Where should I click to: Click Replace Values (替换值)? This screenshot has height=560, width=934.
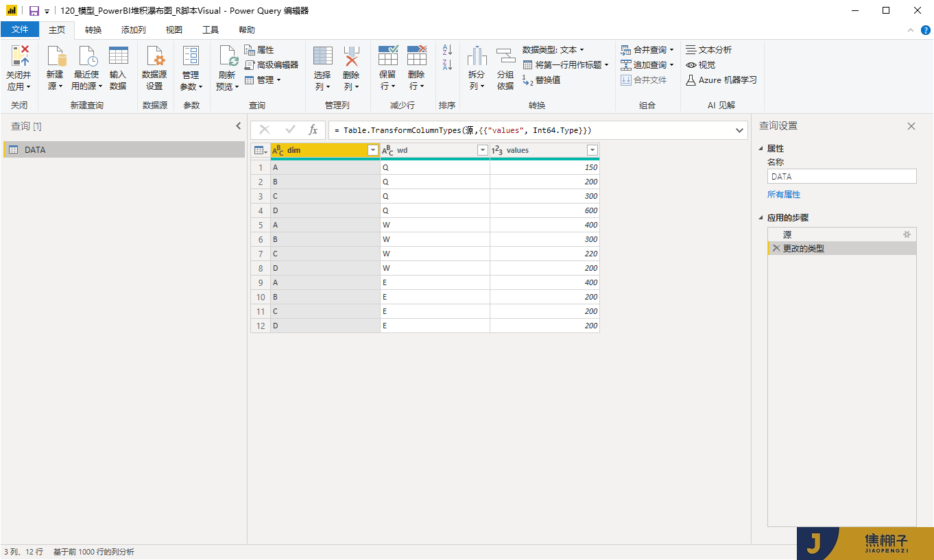(542, 80)
